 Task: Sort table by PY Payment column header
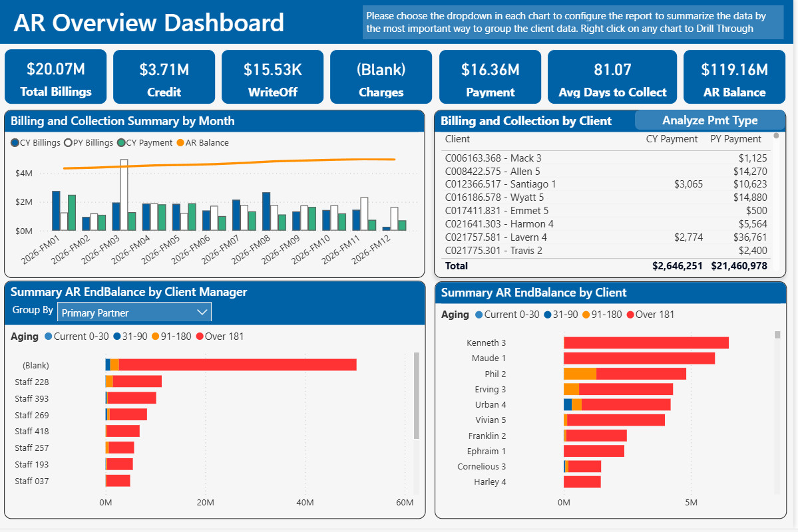[x=735, y=140]
